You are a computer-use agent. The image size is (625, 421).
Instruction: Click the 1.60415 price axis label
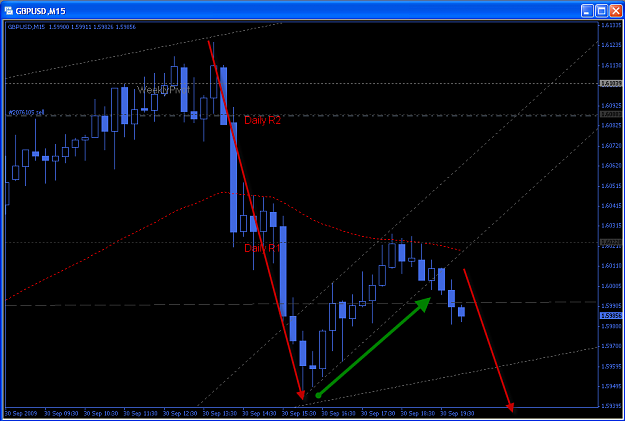611,206
